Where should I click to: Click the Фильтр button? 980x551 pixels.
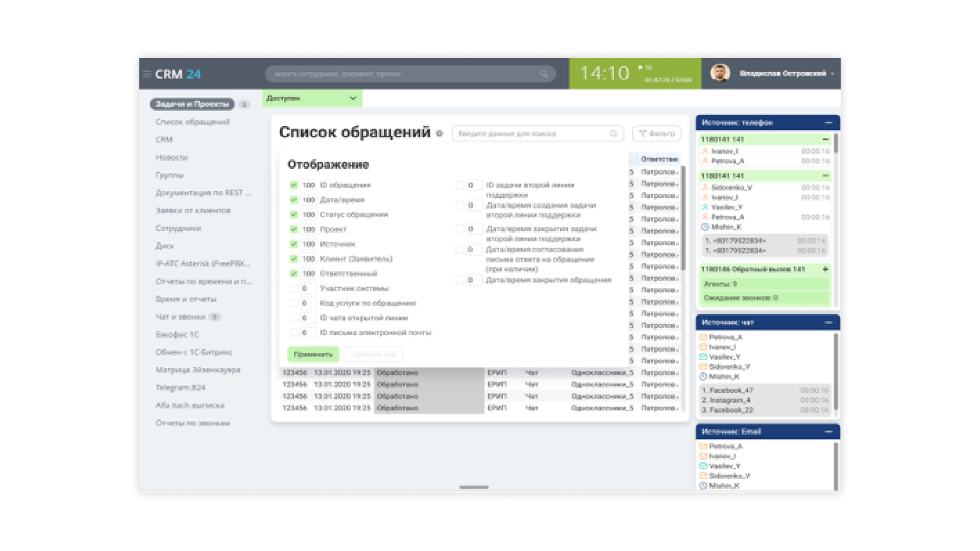657,134
